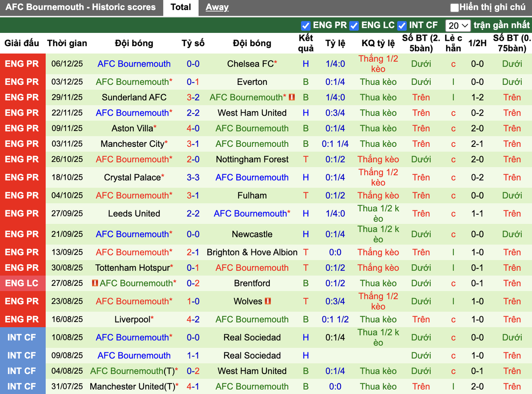The width and height of the screenshot is (532, 394).
Task: Open the Away tab
Action: [x=217, y=7]
